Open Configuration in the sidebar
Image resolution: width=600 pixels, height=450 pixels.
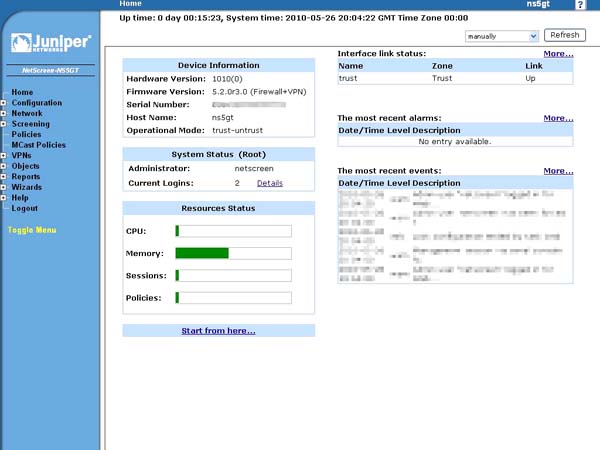tap(37, 103)
